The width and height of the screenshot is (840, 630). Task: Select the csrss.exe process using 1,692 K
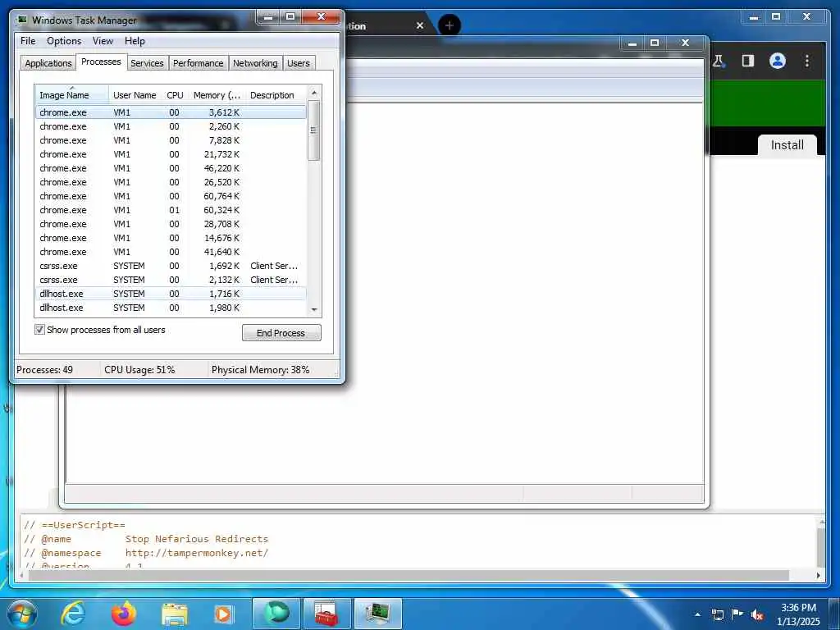point(171,266)
